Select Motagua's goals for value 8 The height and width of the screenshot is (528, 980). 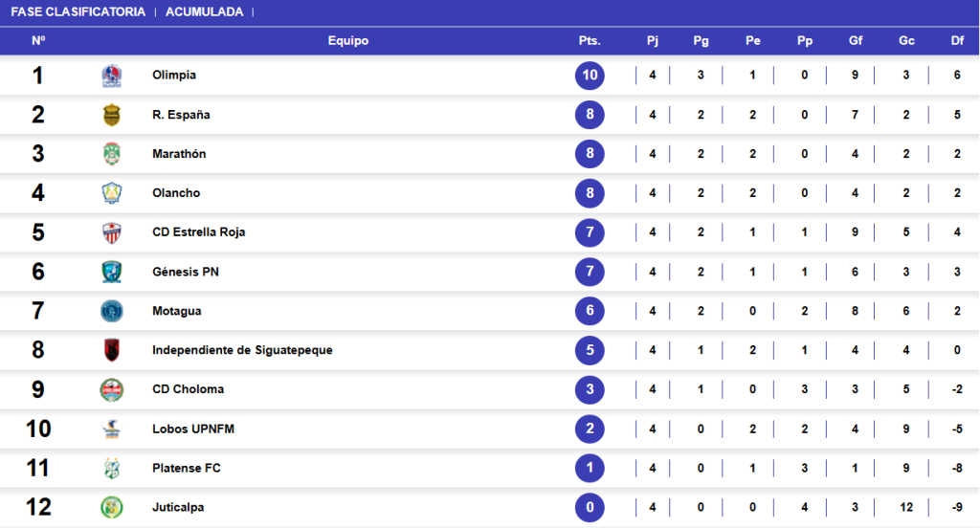coord(855,311)
